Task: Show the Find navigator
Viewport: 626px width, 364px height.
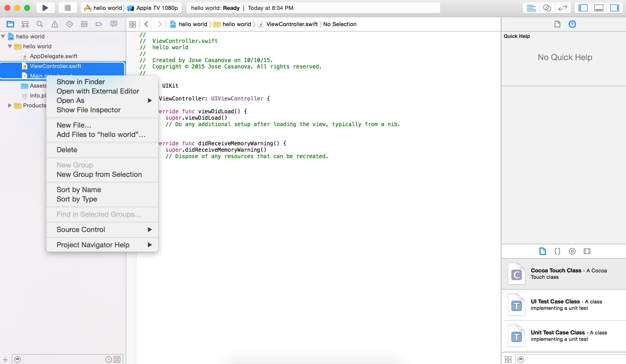Action: click(x=40, y=24)
